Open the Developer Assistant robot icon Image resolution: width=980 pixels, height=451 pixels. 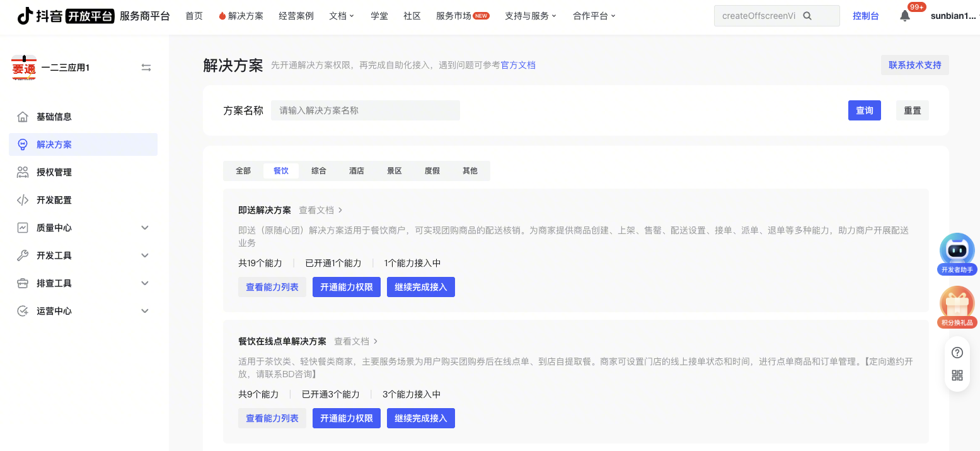click(957, 250)
